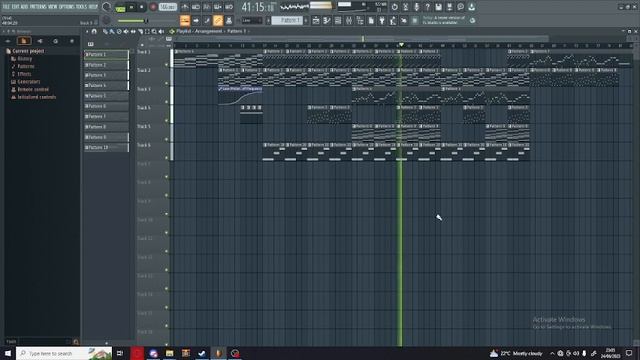Open the Mixer window icon
Image resolution: width=640 pixels, height=360 pixels.
pos(349,20)
